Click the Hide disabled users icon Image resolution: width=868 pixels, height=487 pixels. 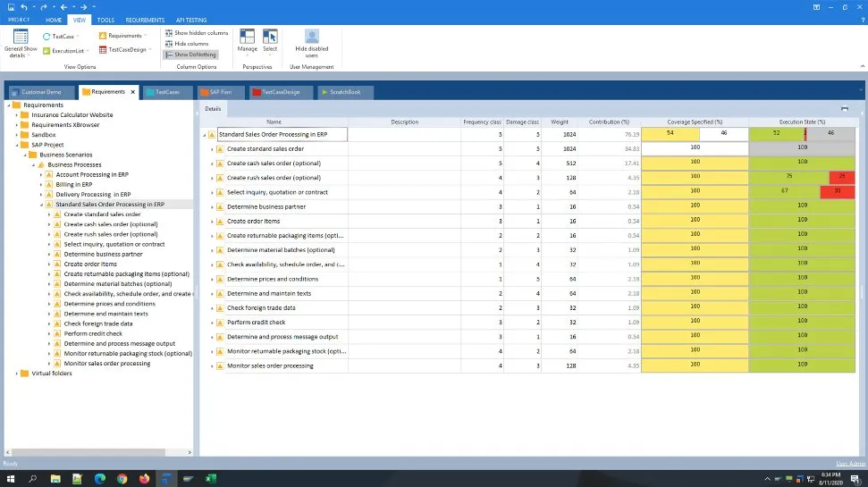(x=312, y=37)
